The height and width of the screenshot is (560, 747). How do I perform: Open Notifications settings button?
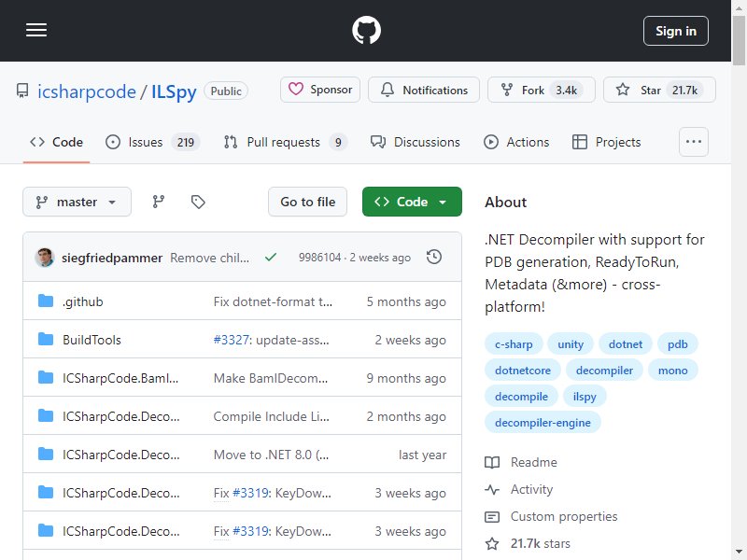[424, 90]
